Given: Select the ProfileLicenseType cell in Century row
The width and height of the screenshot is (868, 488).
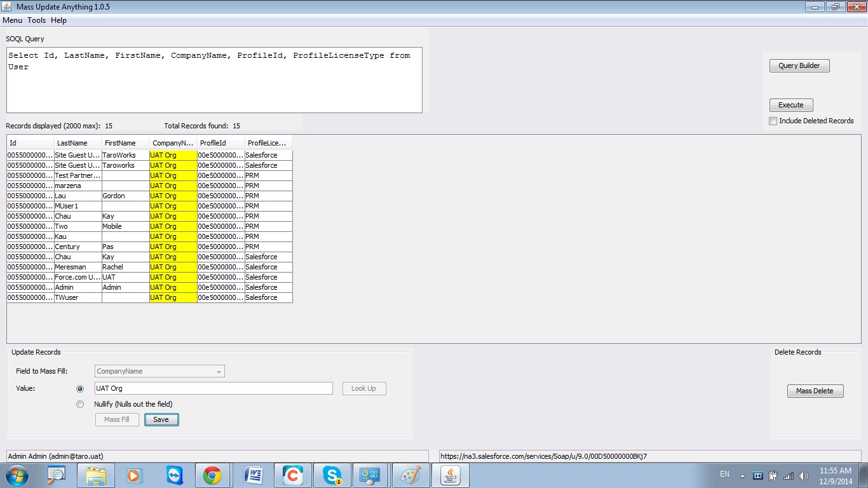Looking at the screenshot, I should pos(269,247).
